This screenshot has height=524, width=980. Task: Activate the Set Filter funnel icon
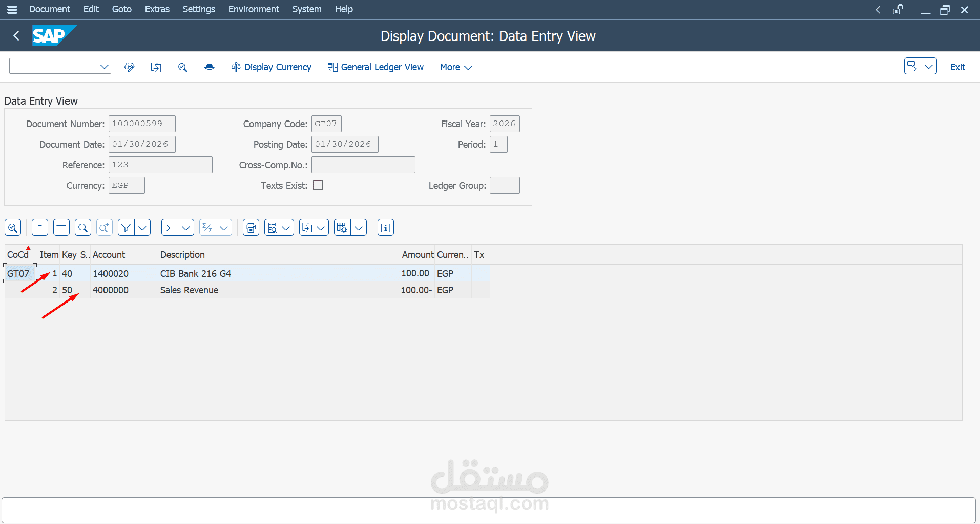126,227
